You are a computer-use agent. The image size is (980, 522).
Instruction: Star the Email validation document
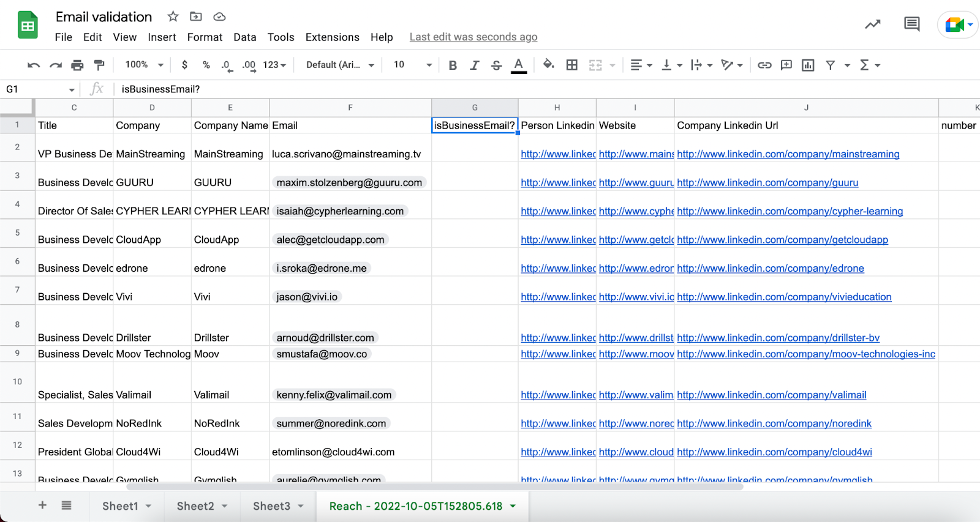click(173, 17)
